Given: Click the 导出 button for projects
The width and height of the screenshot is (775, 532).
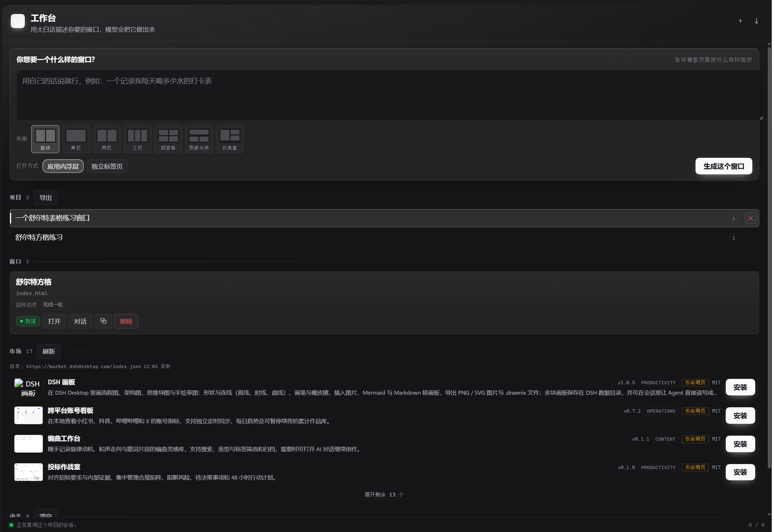Looking at the screenshot, I should 46,197.
